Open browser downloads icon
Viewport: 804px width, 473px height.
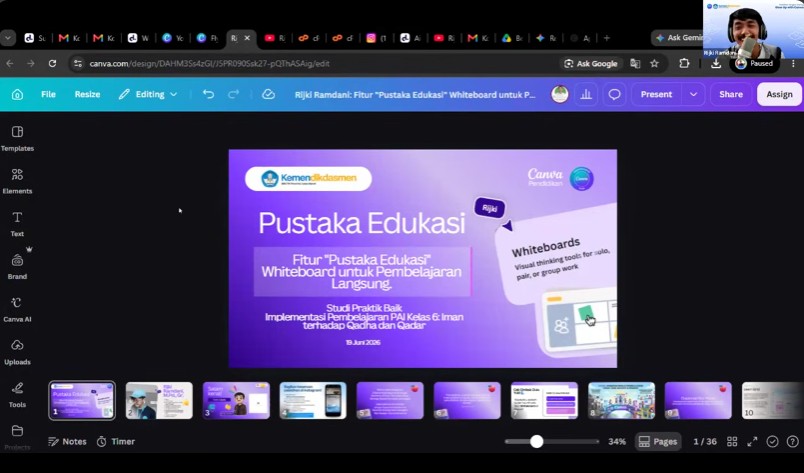coord(716,64)
